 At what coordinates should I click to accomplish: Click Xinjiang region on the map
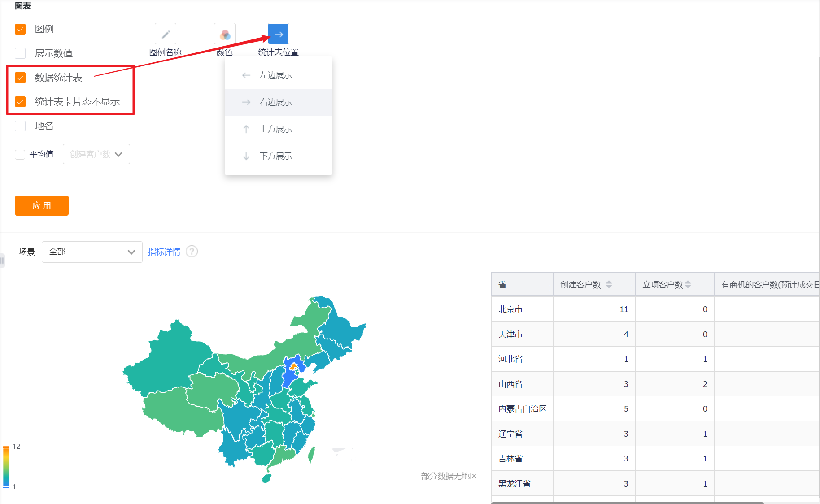click(168, 359)
